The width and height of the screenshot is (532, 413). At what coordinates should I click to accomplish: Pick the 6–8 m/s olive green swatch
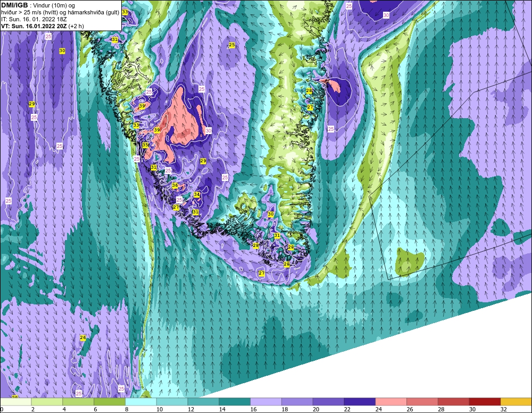click(110, 402)
